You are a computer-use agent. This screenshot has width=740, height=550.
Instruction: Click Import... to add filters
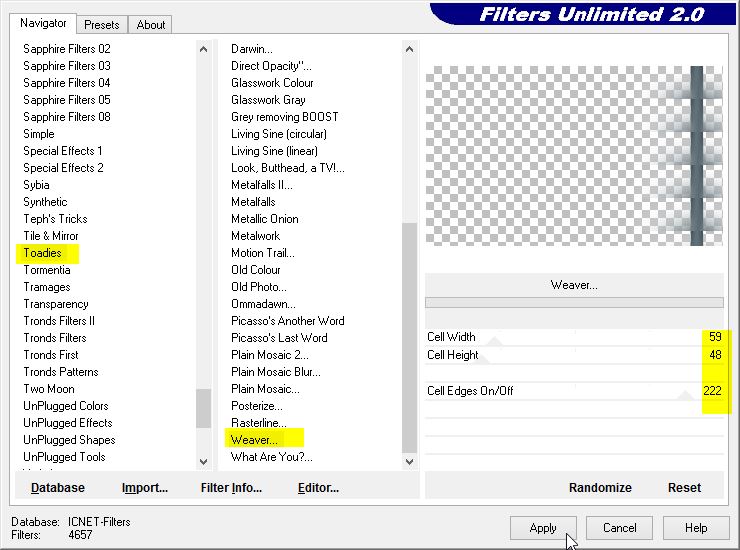tap(144, 488)
